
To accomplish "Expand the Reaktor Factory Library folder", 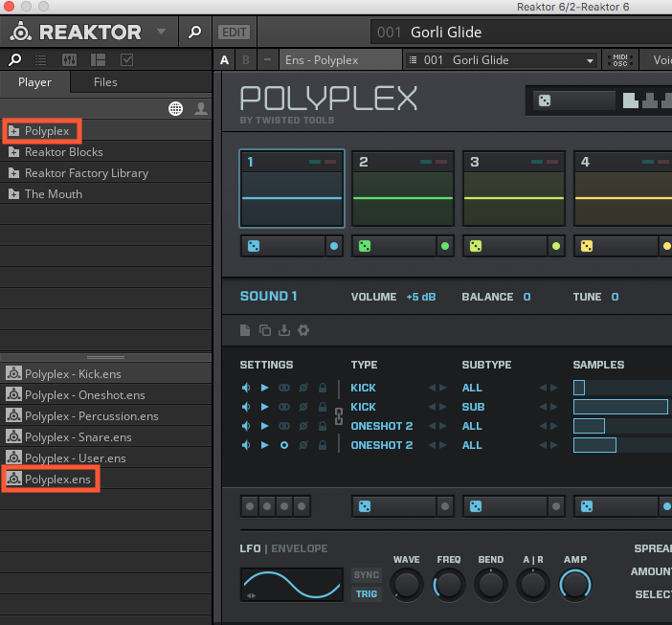I will [x=86, y=173].
